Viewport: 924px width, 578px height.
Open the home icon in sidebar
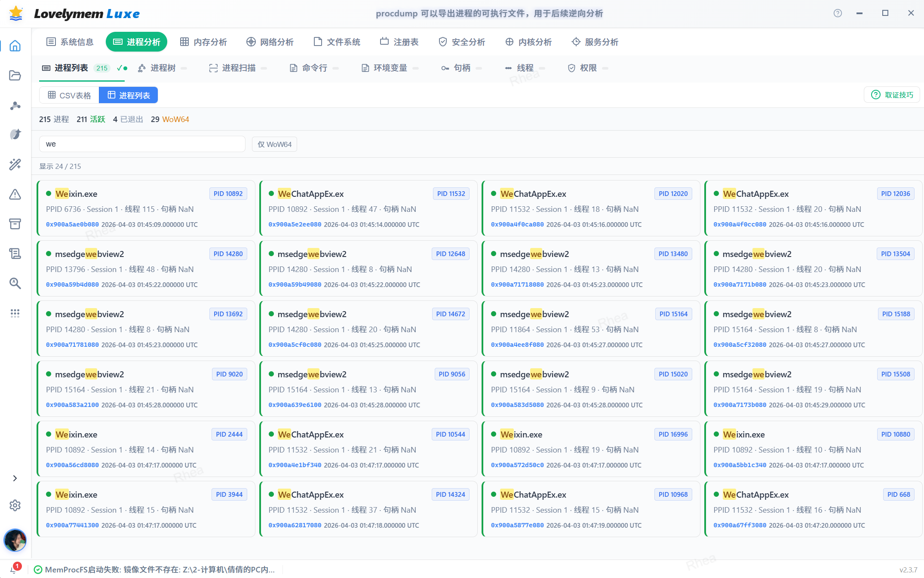[15, 46]
